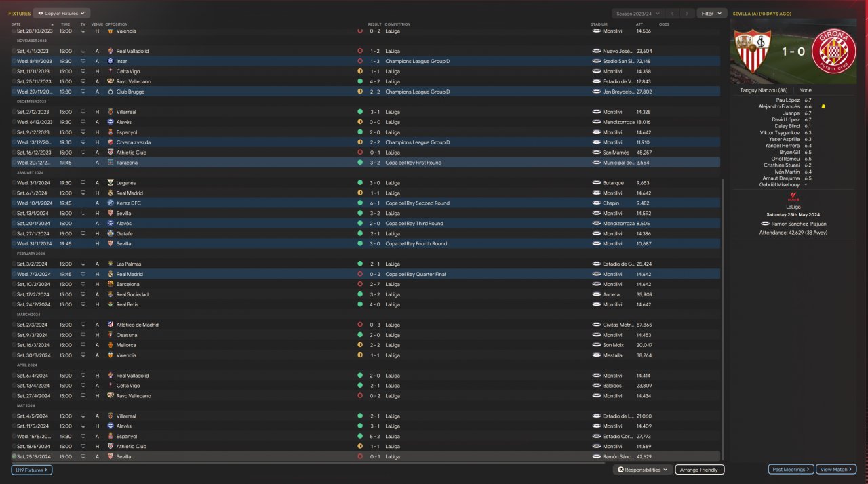Select row marker for Sat, 6/4/2024 fixture
This screenshot has height=484, width=868.
tap(14, 376)
